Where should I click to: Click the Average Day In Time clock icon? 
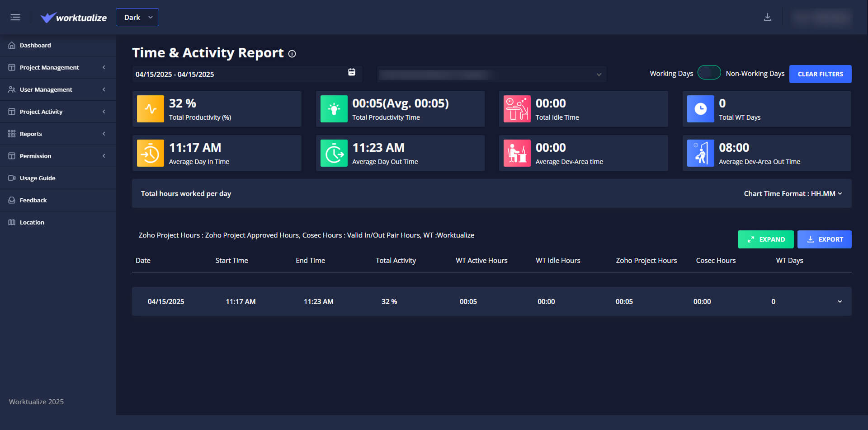pos(150,153)
